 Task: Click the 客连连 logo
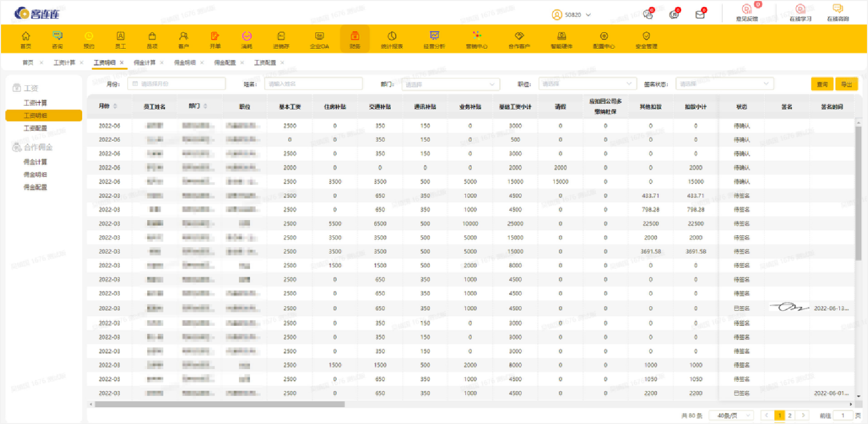pyautogui.click(x=37, y=14)
